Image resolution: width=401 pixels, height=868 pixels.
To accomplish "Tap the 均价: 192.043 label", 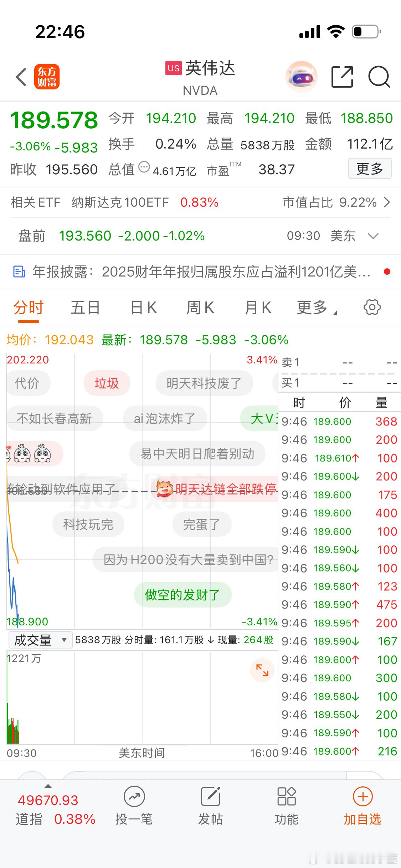I will (50, 340).
